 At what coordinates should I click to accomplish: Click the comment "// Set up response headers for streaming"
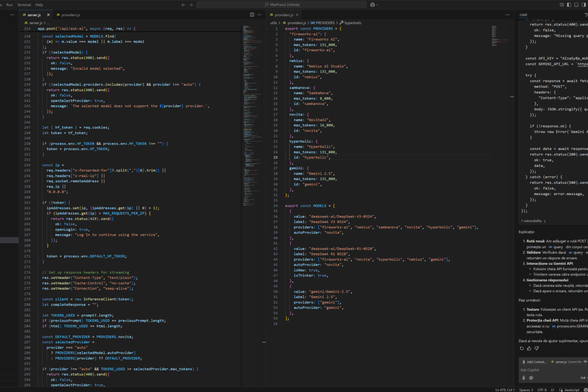click(86, 272)
